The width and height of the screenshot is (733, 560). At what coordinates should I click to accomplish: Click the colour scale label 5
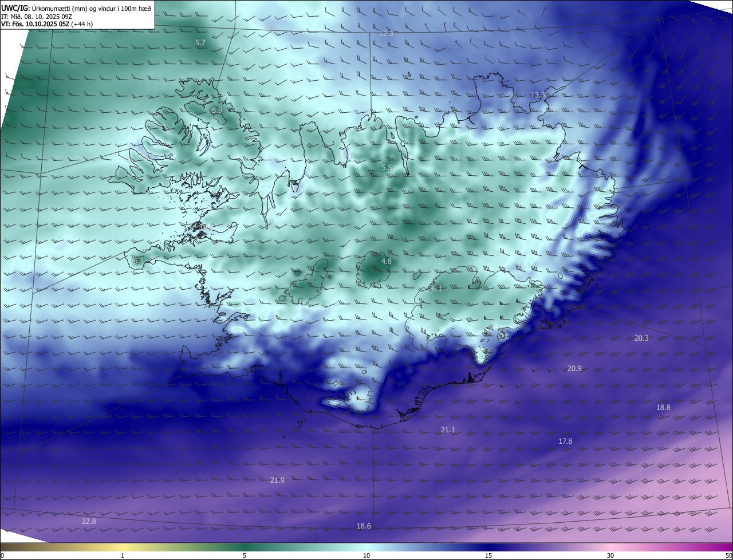point(245,556)
